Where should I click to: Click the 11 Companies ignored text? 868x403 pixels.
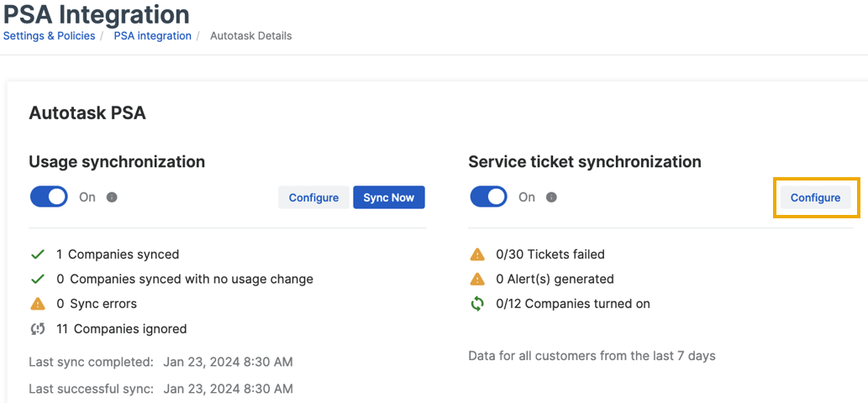coord(121,328)
